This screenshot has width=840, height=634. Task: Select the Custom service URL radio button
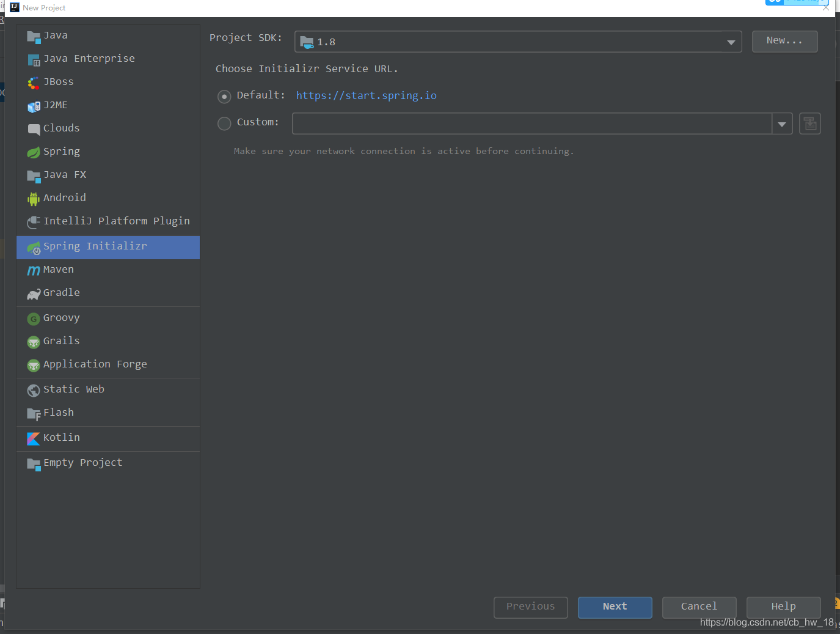click(224, 123)
